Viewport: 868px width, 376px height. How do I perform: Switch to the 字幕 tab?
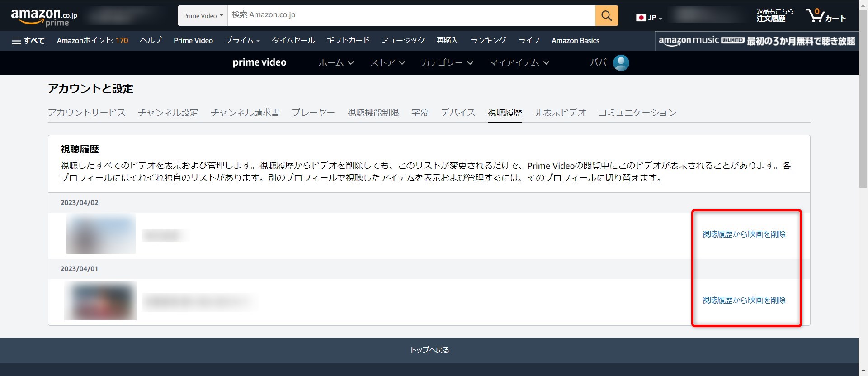pos(420,113)
